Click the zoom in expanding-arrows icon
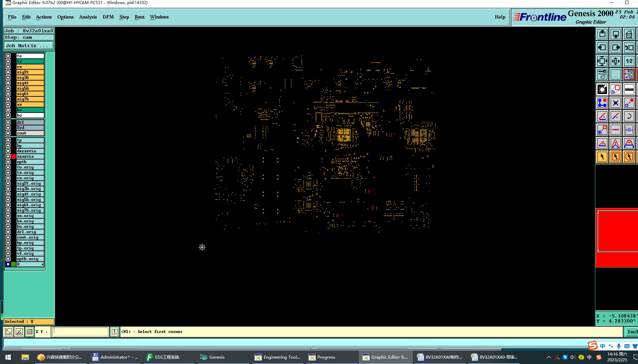The image size is (638, 364). point(602,61)
